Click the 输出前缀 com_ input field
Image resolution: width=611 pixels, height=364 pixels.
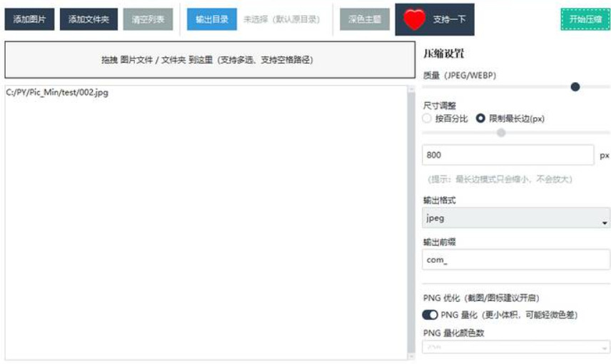click(516, 260)
